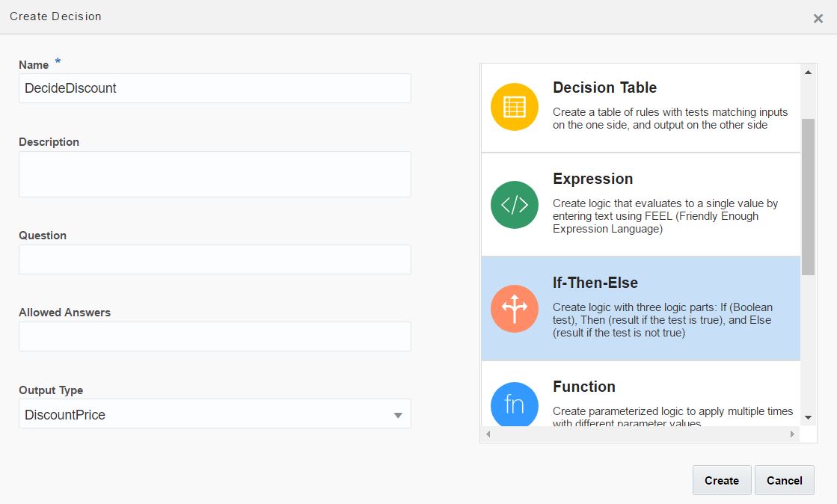Image resolution: width=837 pixels, height=504 pixels.
Task: Click the orange If-Then-Else arrows icon
Action: pyautogui.click(x=515, y=309)
